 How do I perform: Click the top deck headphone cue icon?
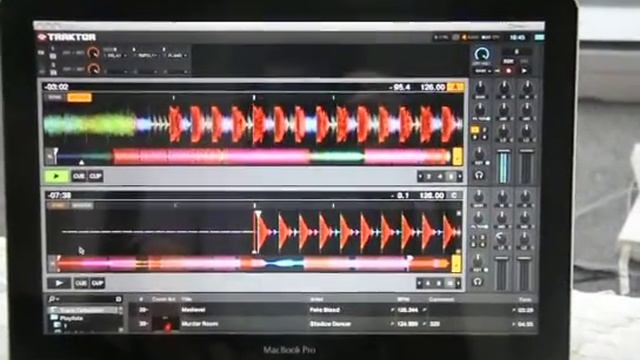[479, 175]
